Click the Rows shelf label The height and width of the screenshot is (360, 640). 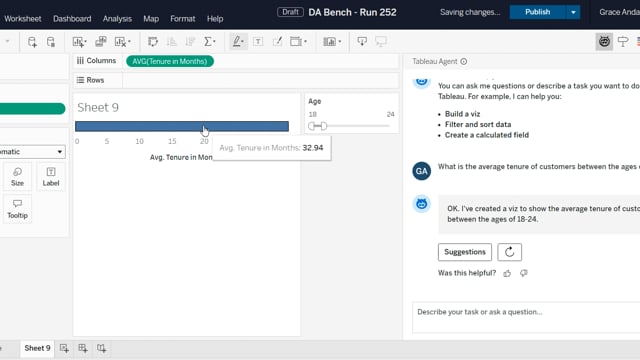[x=91, y=80]
